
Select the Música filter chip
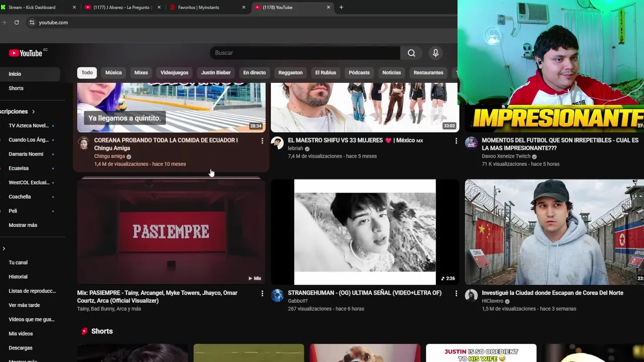[113, 72]
